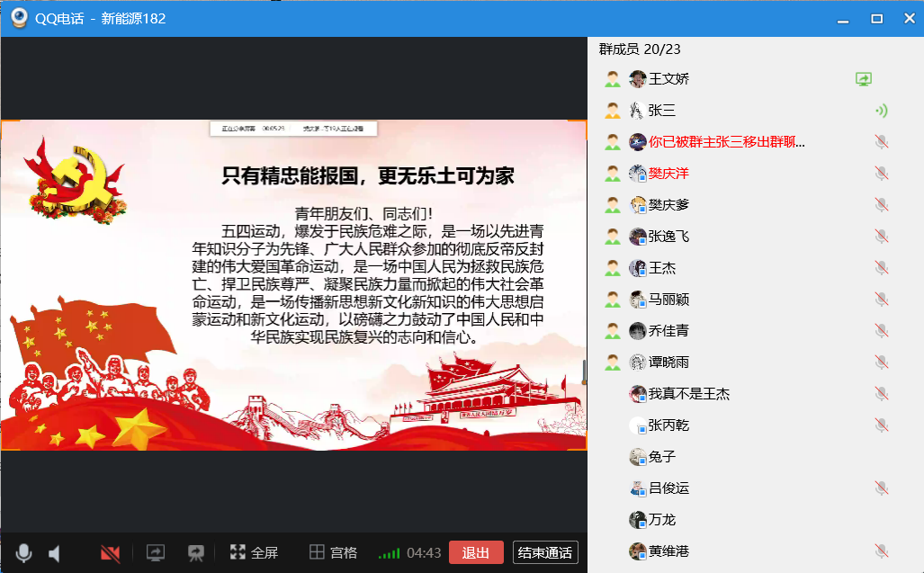
Task: Click the shared presentation slide
Action: pyautogui.click(x=293, y=285)
